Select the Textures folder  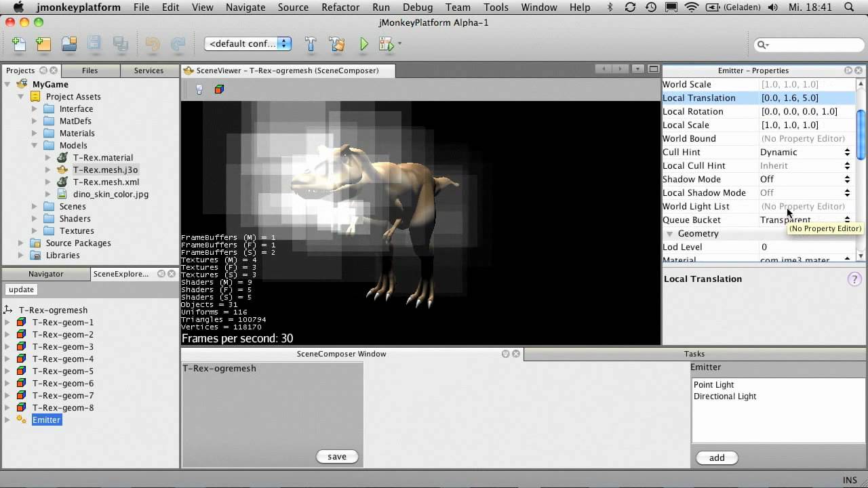click(x=77, y=231)
